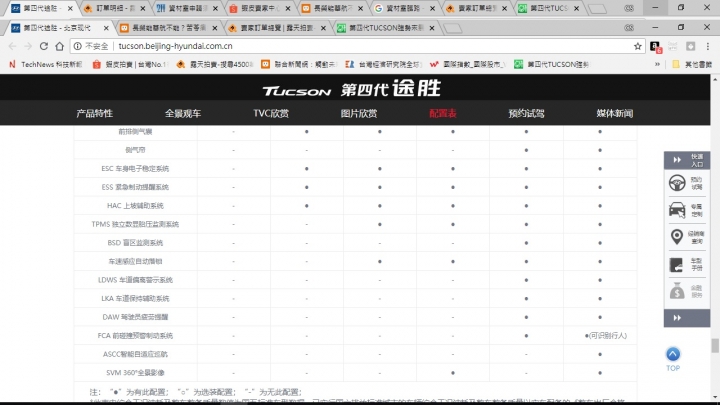This screenshot has height=405, width=720.
Task: Click the new tab button in the front window
Action: pos(453,28)
